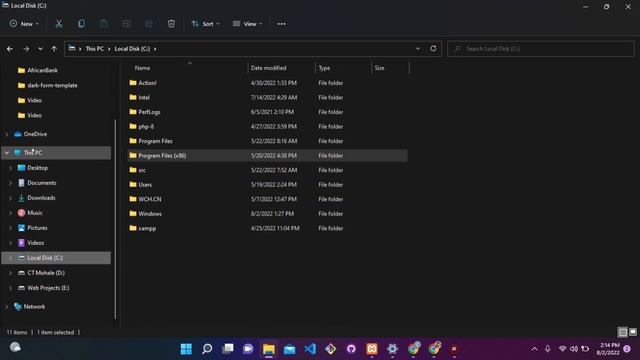Open the Windows Start menu
640x360 pixels.
pyautogui.click(x=186, y=349)
